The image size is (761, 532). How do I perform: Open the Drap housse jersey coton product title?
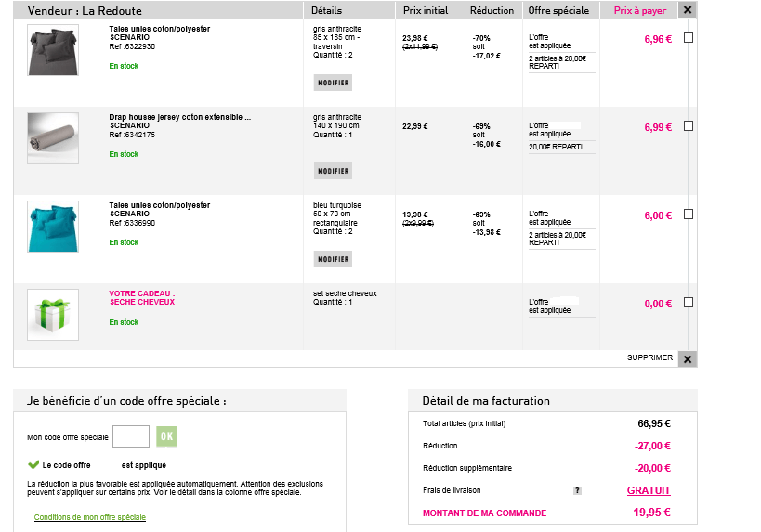coord(179,117)
